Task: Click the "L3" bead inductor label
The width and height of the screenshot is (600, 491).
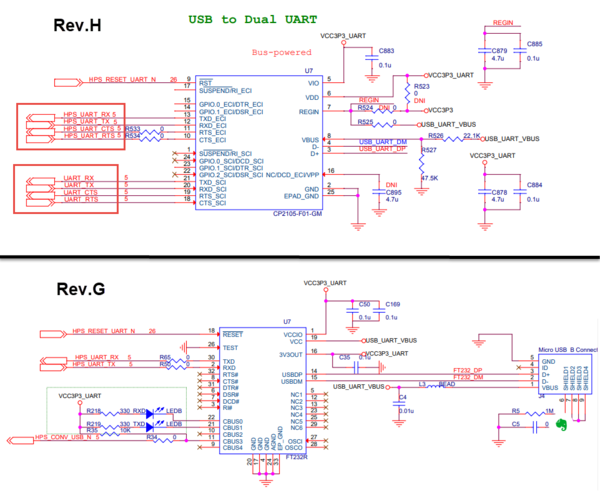Action: pyautogui.click(x=422, y=384)
